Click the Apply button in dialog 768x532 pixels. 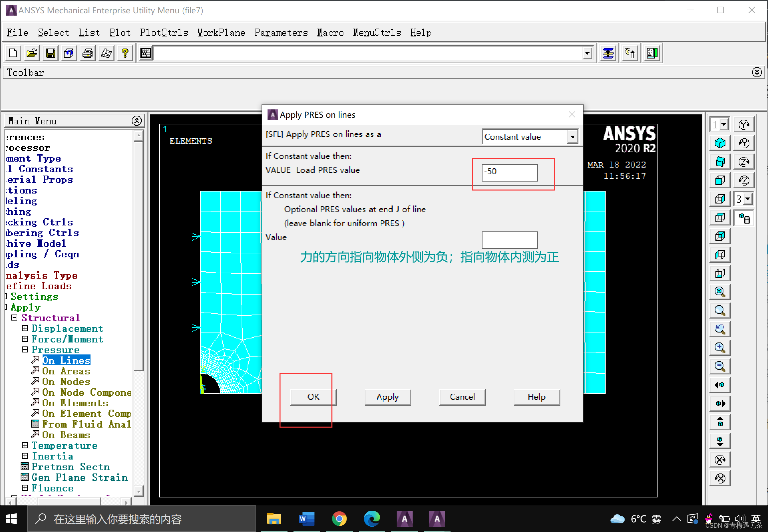click(388, 397)
